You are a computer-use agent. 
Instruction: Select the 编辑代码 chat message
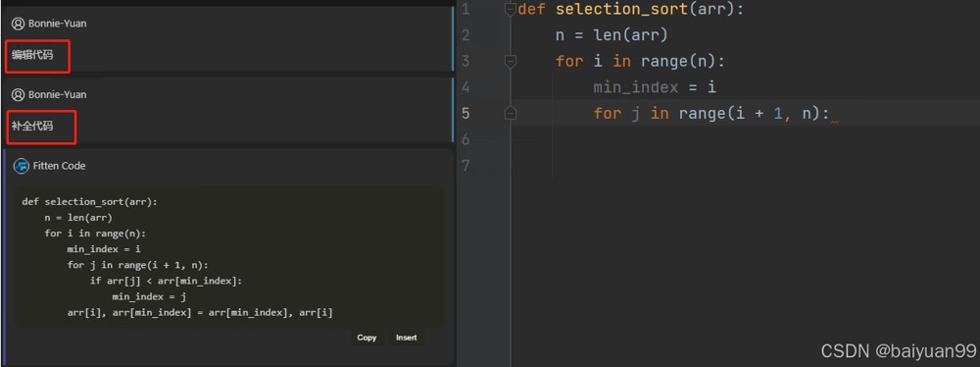coord(32,55)
